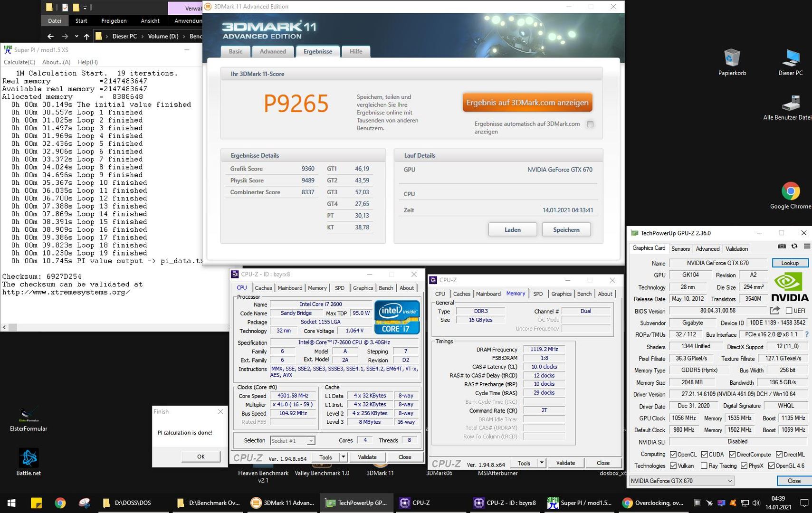Click OK in the PI calculation dialog
Viewport: 812px width, 513px height.
point(201,456)
